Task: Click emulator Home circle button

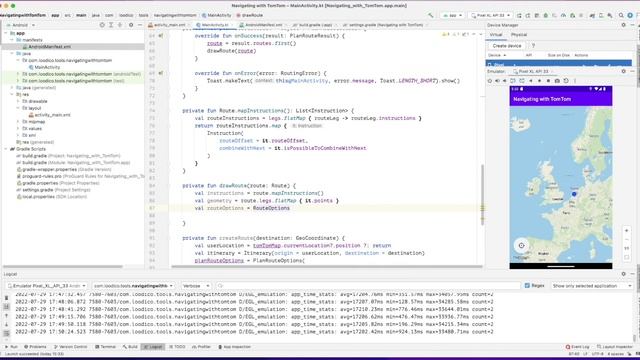Action: tap(540, 81)
